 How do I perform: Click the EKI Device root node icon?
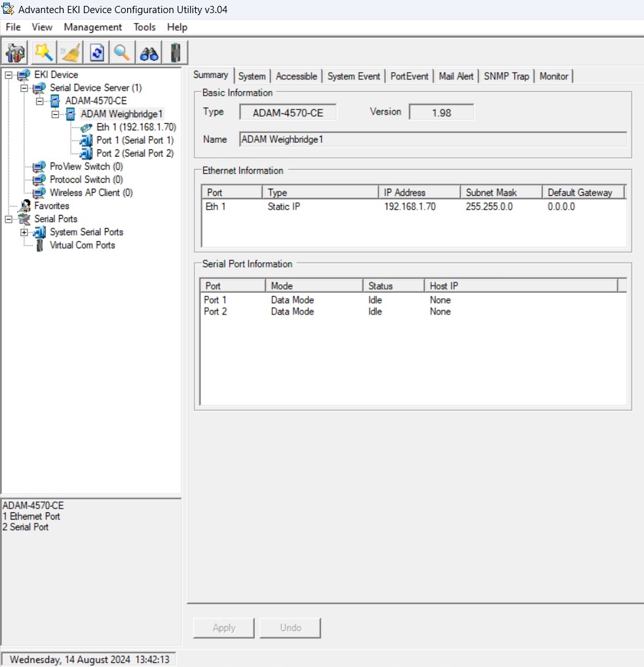click(x=24, y=75)
